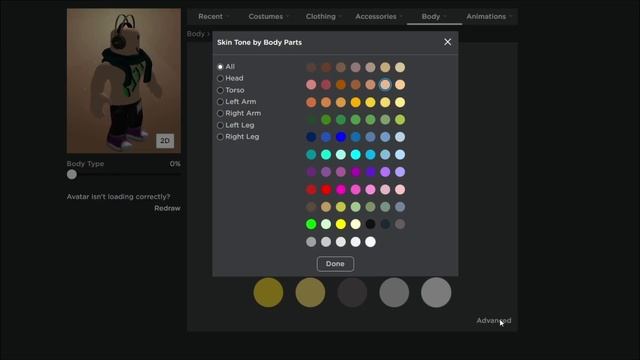This screenshot has height=360, width=640.
Task: Close the Skin Tone by Body Parts dialog
Action: [x=447, y=42]
